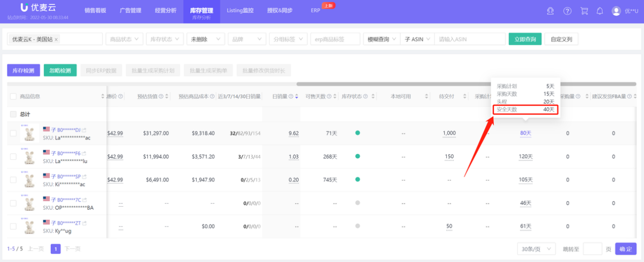Image resolution: width=644 pixels, height=262 pixels.
Task: Click the 1,000 pending delivery value
Action: point(449,133)
